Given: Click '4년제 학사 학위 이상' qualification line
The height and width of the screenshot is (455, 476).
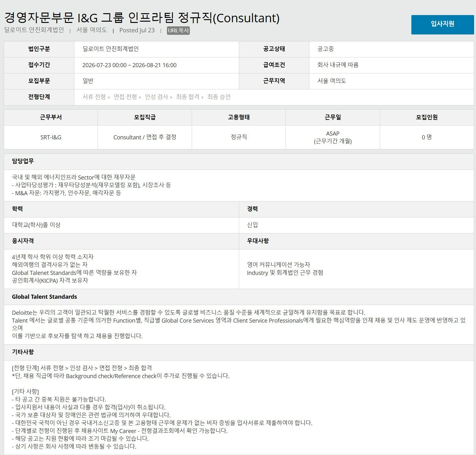Looking at the screenshot, I should tap(53, 257).
